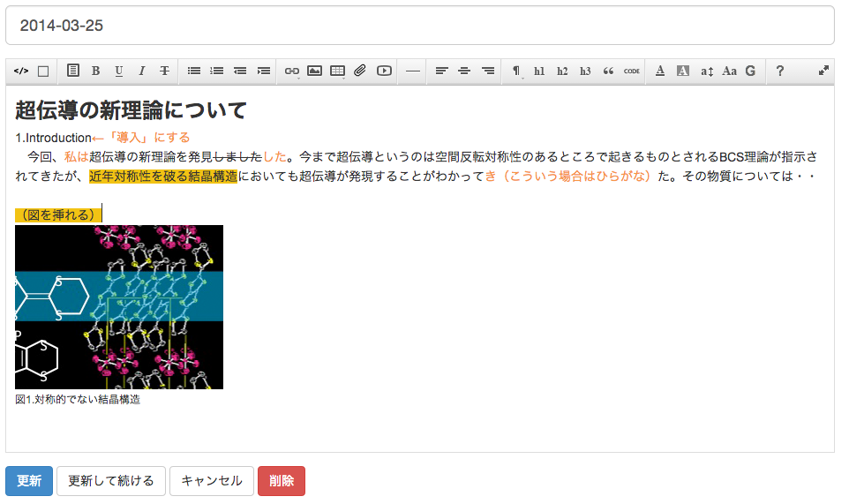Toggle bold text formatting
Viewport: 849px width, 504px height.
tap(96, 71)
